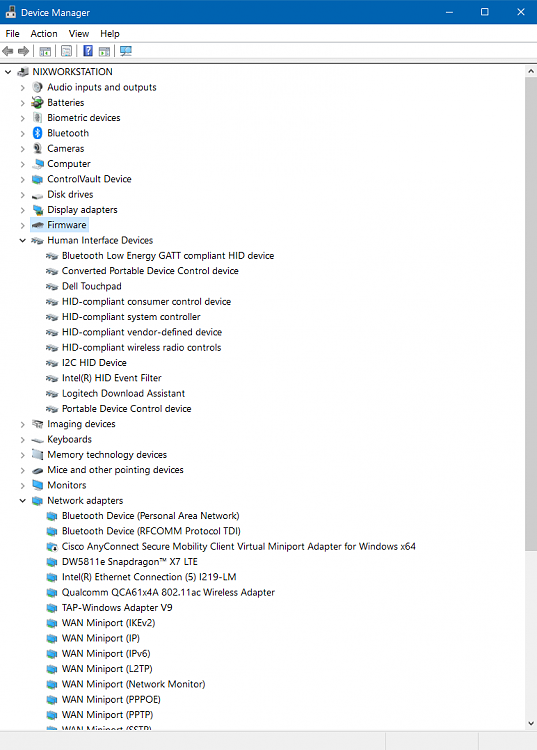This screenshot has height=750, width=537.
Task: Select Qualcomm QCA61x4A 802.11ac Wireless Adapter
Action: (168, 592)
